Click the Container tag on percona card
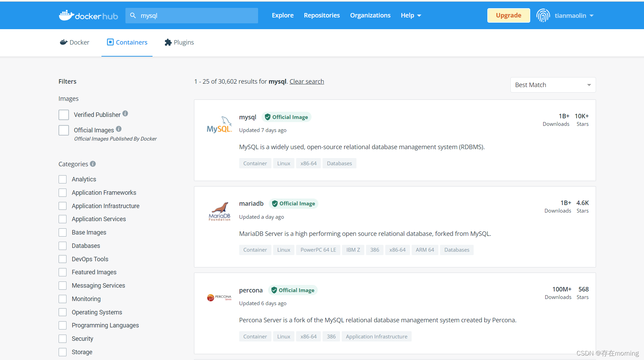Screen dimensions: 644x360 pos(255,337)
